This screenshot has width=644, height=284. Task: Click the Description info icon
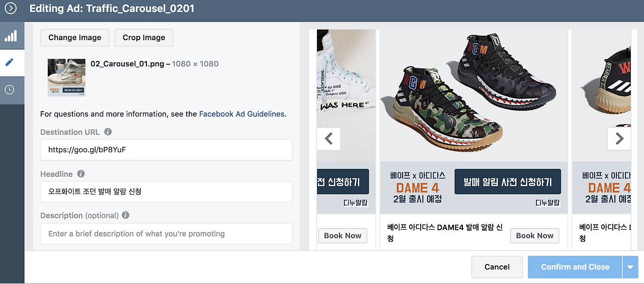pyautogui.click(x=126, y=215)
